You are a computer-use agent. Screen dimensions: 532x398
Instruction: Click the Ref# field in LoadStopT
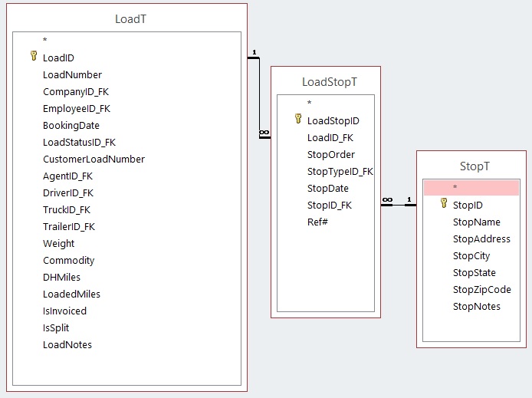coord(317,222)
